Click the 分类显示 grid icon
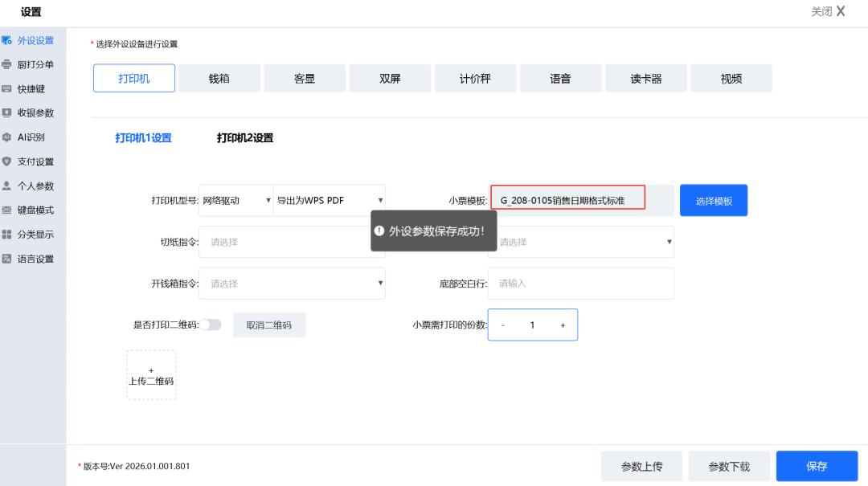The width and height of the screenshot is (868, 486). tap(7, 235)
